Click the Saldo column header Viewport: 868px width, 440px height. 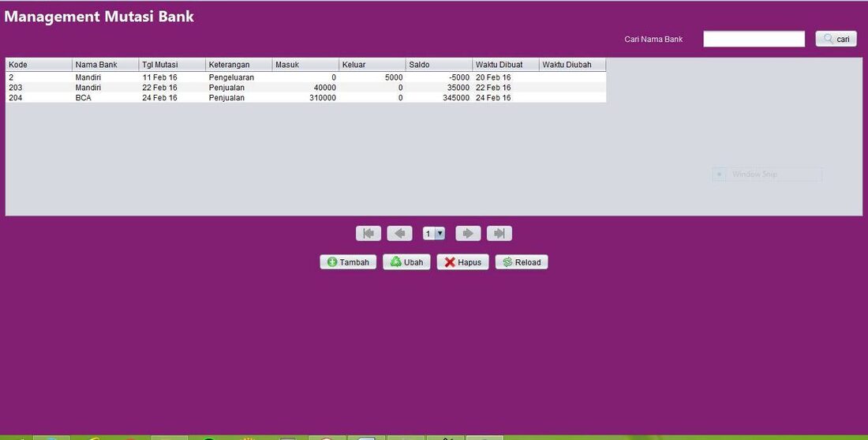click(439, 65)
